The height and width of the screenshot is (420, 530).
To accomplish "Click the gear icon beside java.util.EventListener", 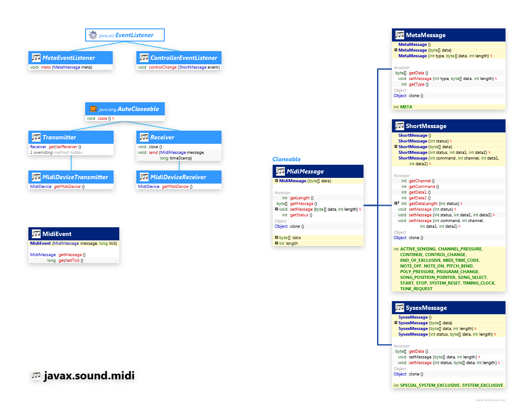I will [x=93, y=35].
